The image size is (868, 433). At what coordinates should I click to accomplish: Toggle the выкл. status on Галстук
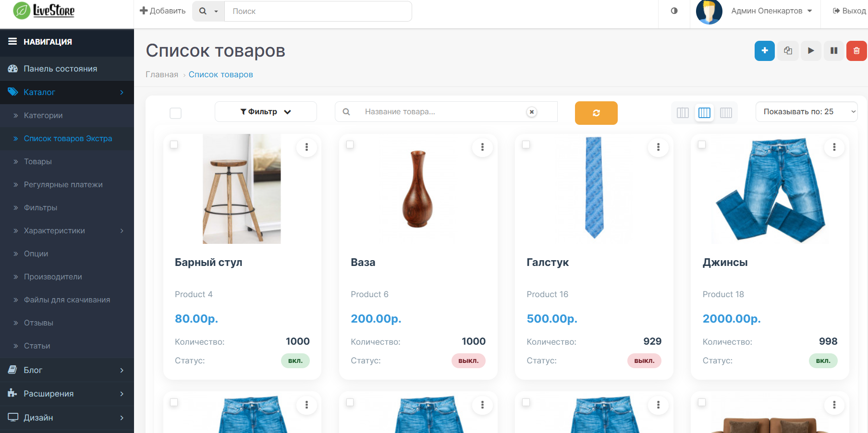644,361
